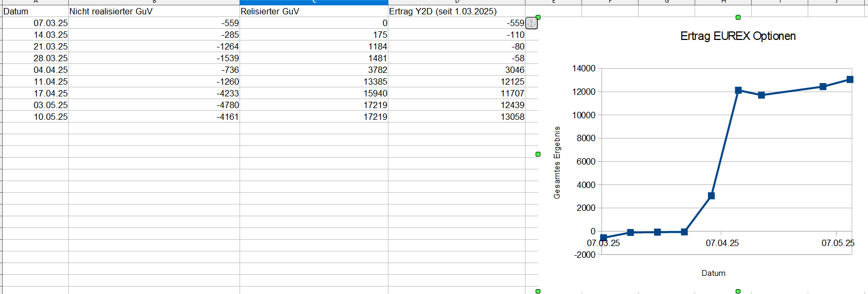
Task: Select the 'Datum' header cell
Action: pos(35,11)
